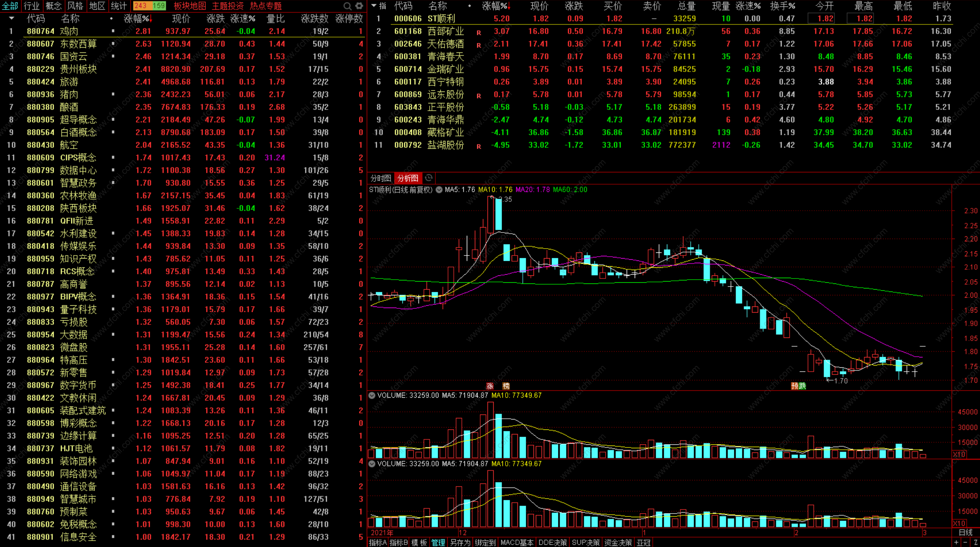
Task: Sort stocks by 涨幅% column header
Action: pos(494,6)
